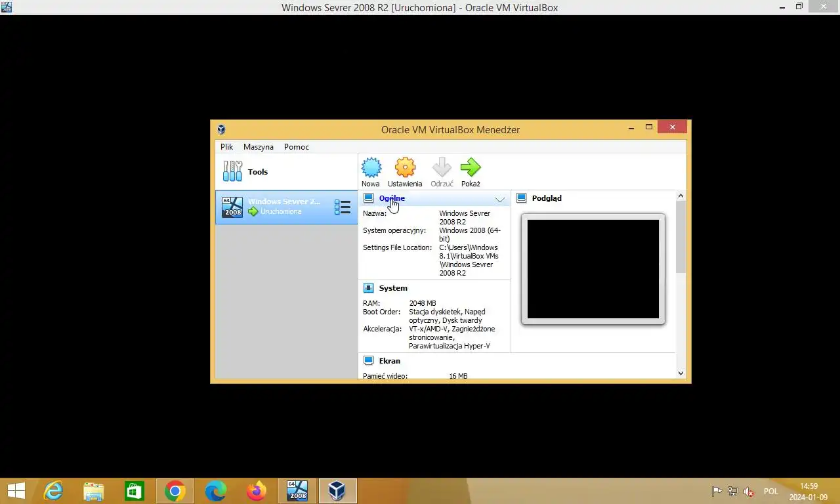
Task: Click the muted volume tray icon
Action: (749, 492)
